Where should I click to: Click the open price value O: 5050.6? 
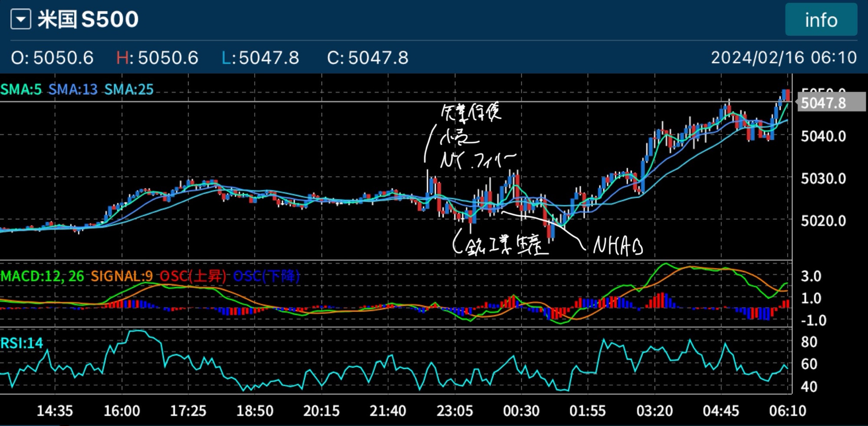52,58
